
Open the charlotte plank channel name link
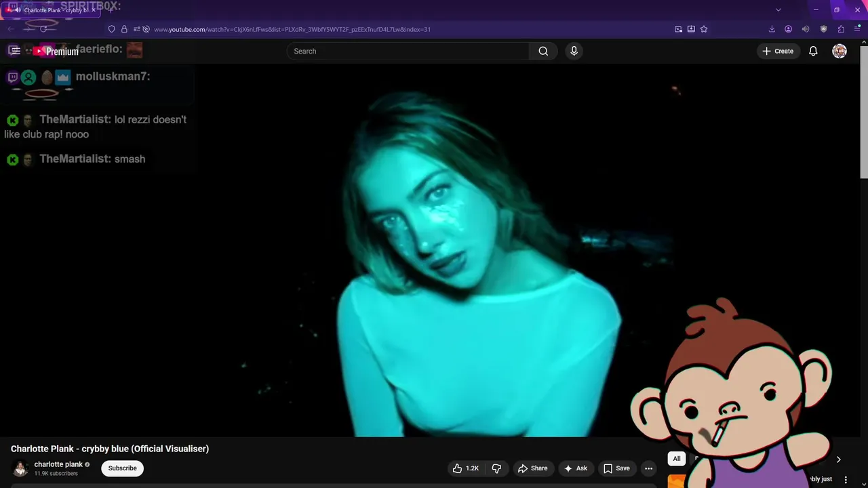(58, 464)
